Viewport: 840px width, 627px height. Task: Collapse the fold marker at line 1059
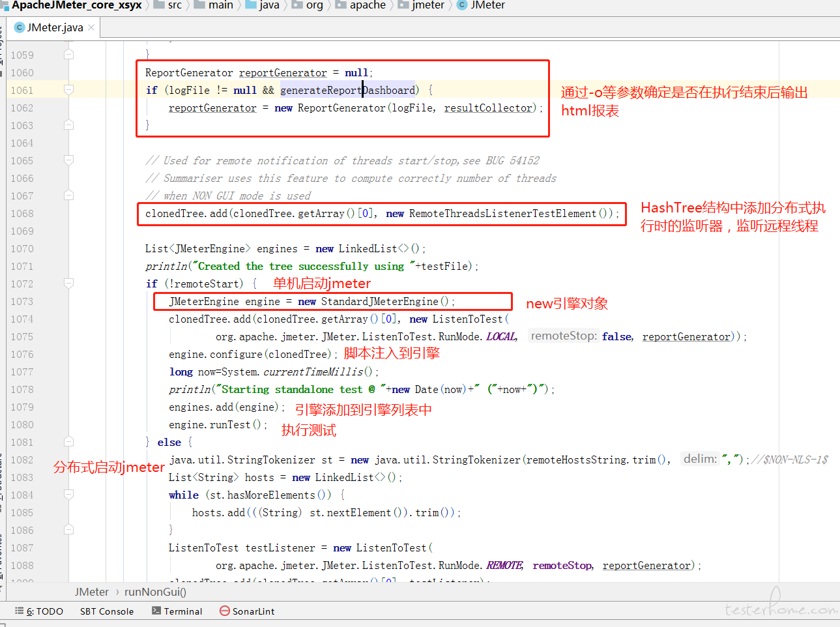(x=68, y=55)
